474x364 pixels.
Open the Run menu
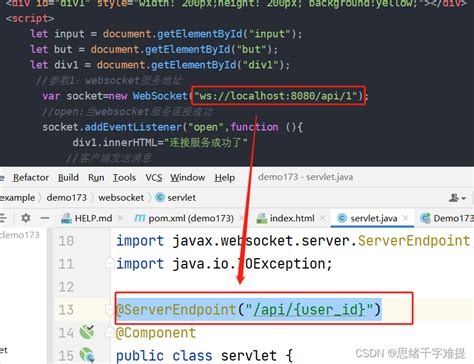point(96,178)
